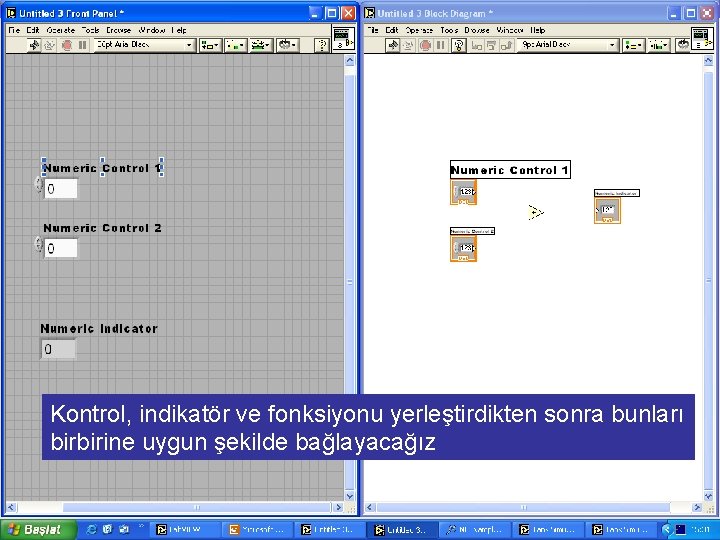
Task: Switch to LabVIEW taskbar button
Action: click(185, 530)
